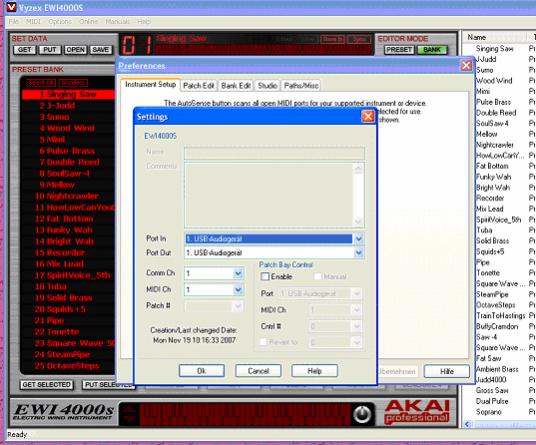Select Mellow in name list

point(486,134)
